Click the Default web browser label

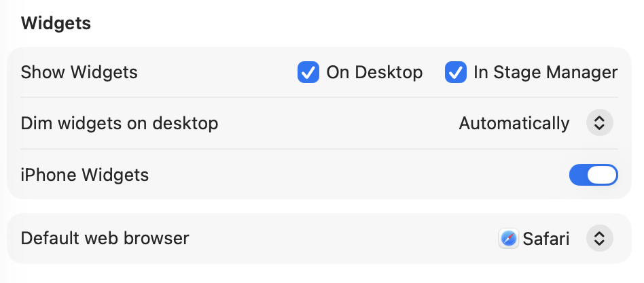(x=105, y=239)
